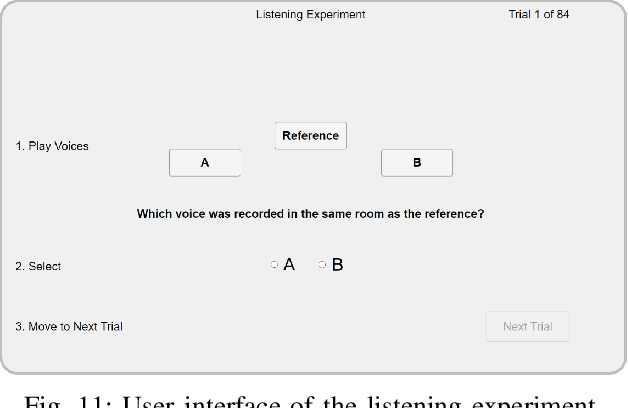
Task: Click the '2. Select' step label
Action: coord(38,266)
